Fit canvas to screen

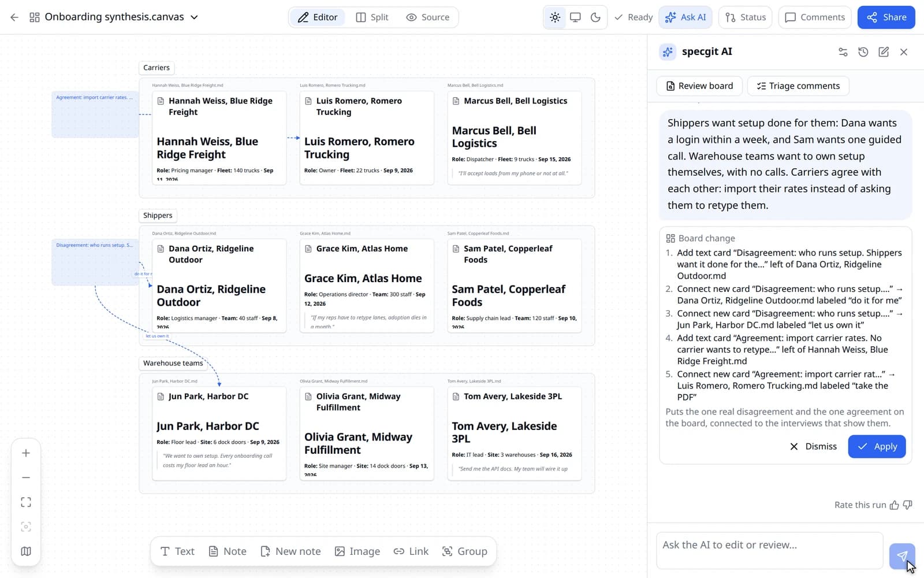pos(26,502)
